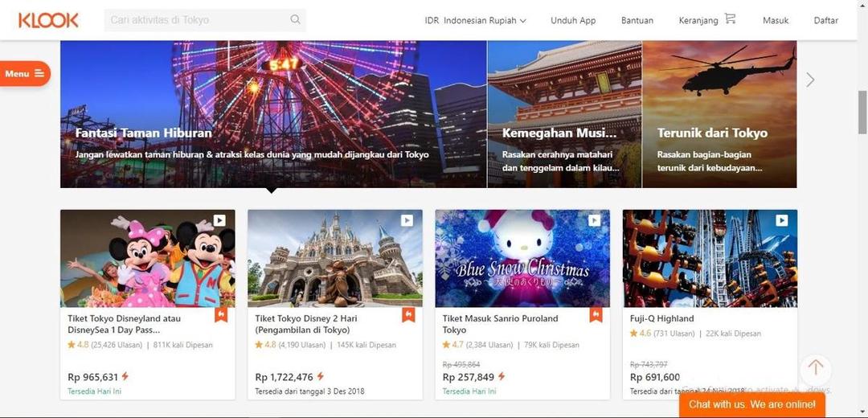
Task: Open the IDR Indonesian Rupiah currency dropdown
Action: click(475, 20)
